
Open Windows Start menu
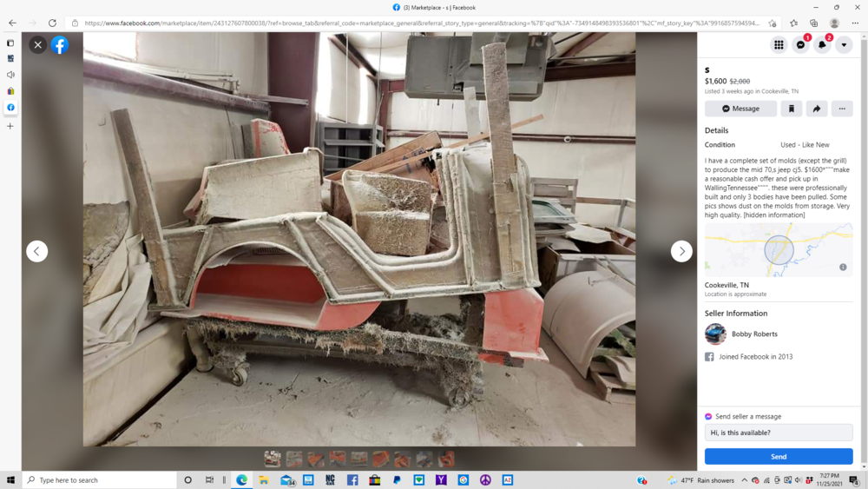tap(10, 479)
